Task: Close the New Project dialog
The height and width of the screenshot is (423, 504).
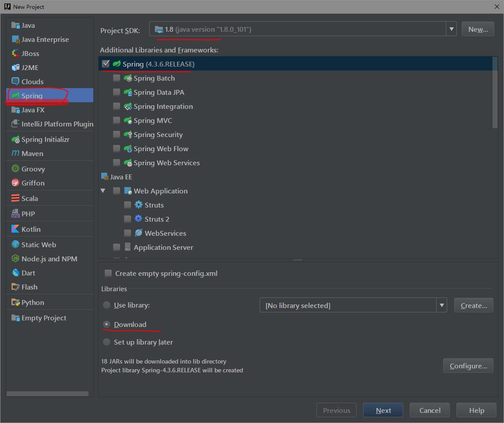Action: (x=497, y=7)
